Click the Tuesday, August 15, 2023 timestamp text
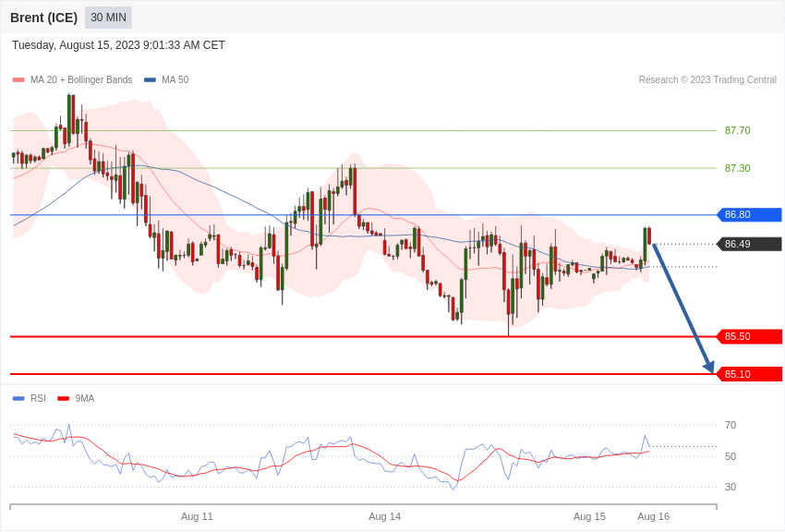Image resolution: width=785 pixels, height=532 pixels. coord(118,45)
